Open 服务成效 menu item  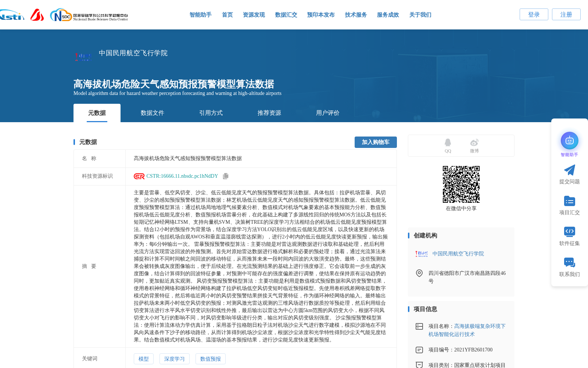tap(388, 15)
